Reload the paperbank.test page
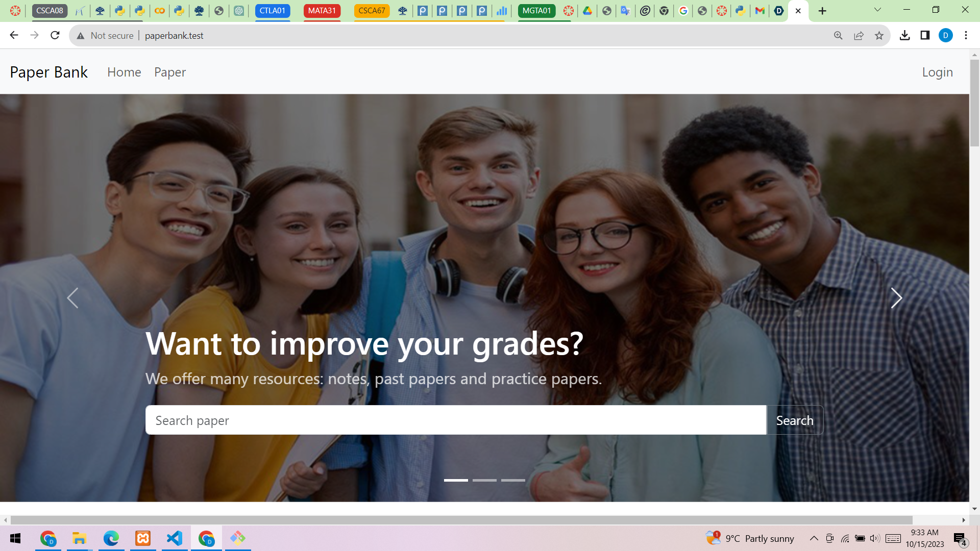 click(55, 35)
